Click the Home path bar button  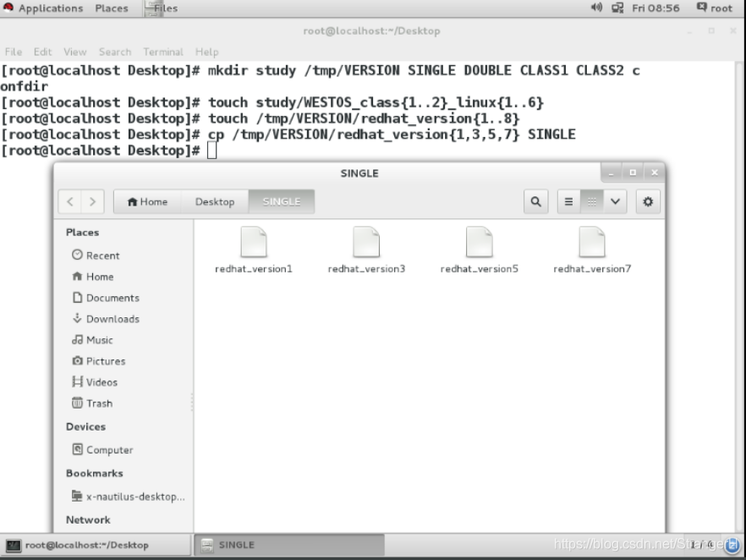147,201
